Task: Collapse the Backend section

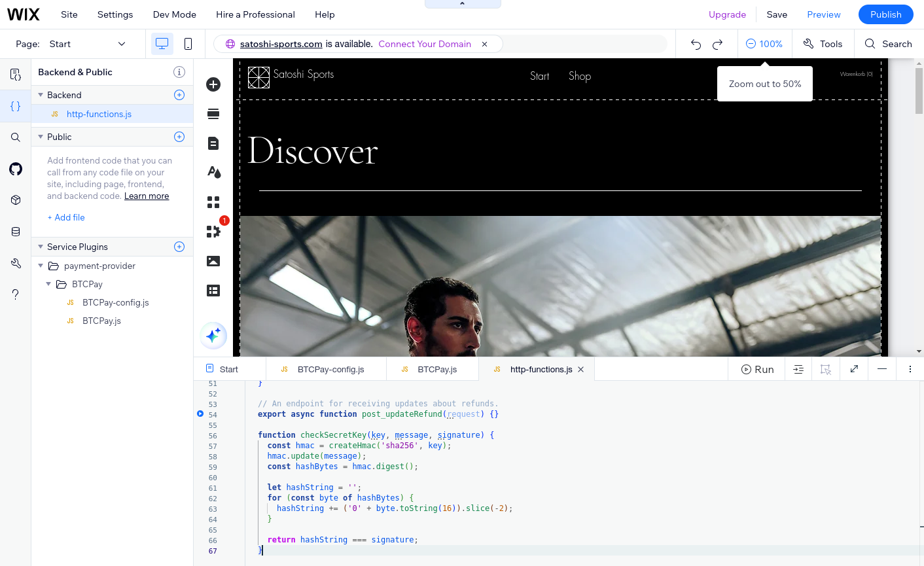Action: click(x=40, y=95)
